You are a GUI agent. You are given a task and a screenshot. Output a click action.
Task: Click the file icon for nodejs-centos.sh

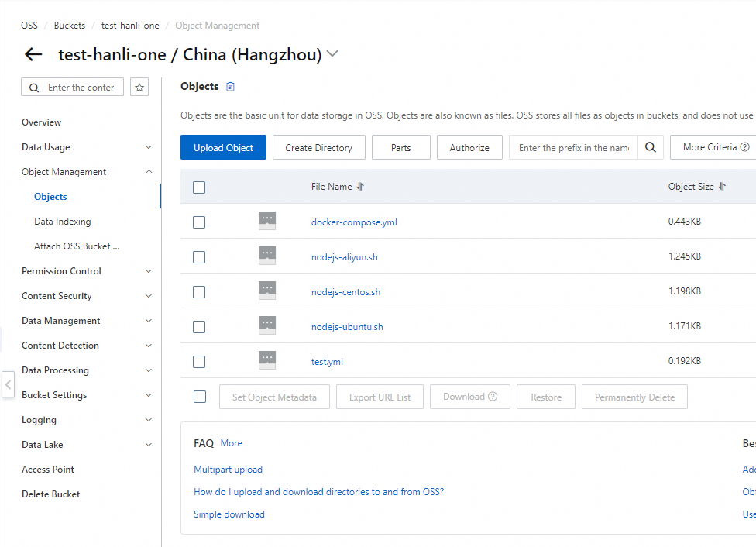[267, 291]
